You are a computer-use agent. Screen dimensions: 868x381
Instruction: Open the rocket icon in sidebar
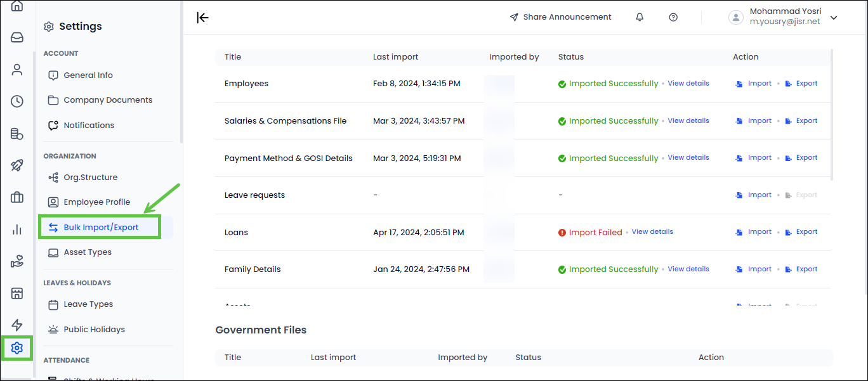[17, 165]
